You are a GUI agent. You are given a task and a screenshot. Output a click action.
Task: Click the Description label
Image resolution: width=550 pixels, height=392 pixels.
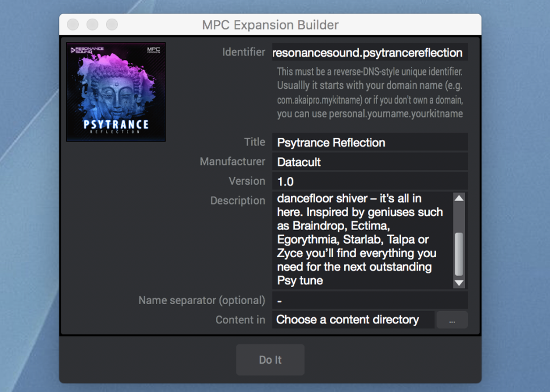click(238, 201)
